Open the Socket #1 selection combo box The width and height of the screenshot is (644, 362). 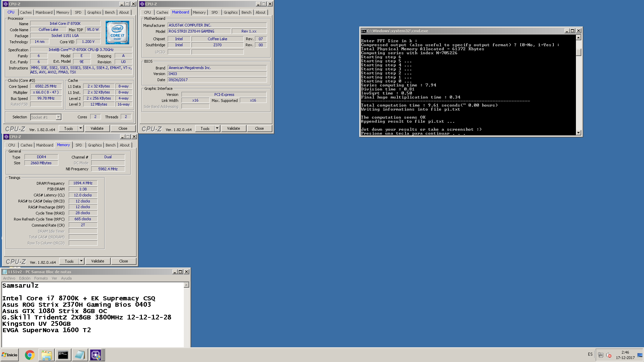(x=46, y=117)
